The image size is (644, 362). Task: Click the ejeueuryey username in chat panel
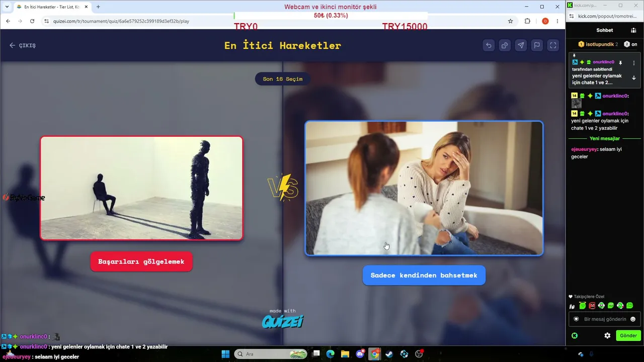click(x=584, y=149)
